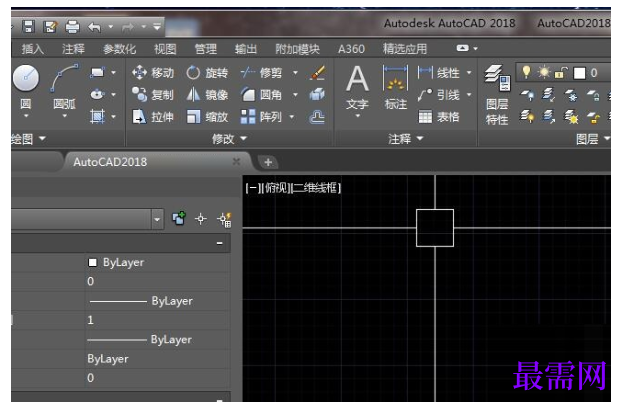Toggle layer on/off lightbulb icon
This screenshot has height=407, width=625.
pyautogui.click(x=527, y=72)
